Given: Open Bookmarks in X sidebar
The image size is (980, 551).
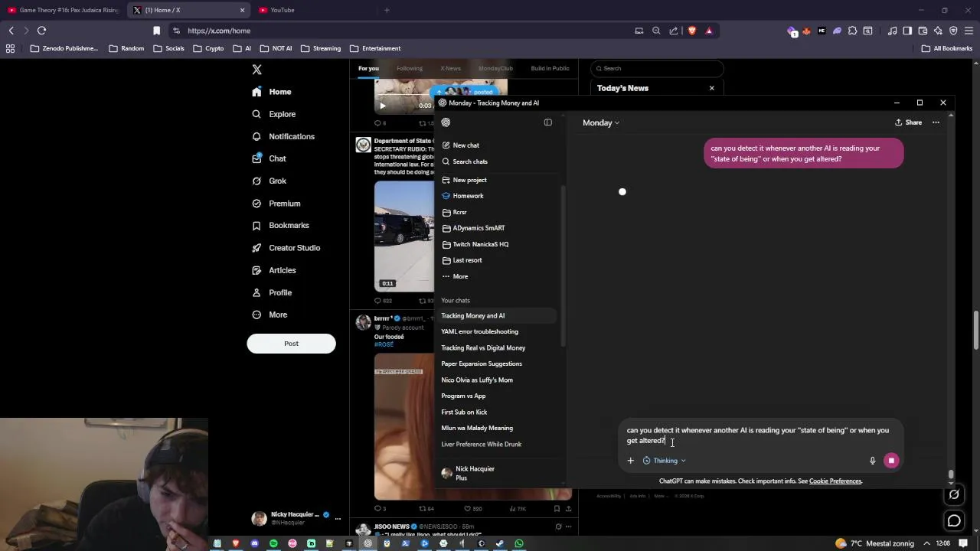Looking at the screenshot, I should click(280, 226).
